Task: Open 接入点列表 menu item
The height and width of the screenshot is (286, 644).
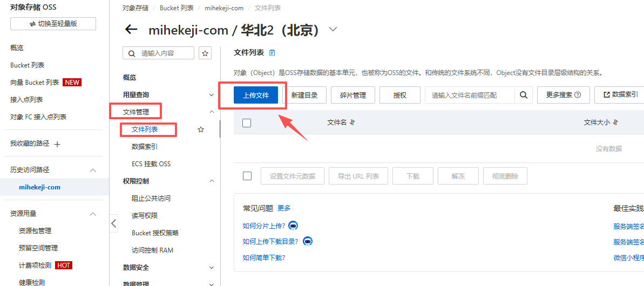Action: point(26,100)
